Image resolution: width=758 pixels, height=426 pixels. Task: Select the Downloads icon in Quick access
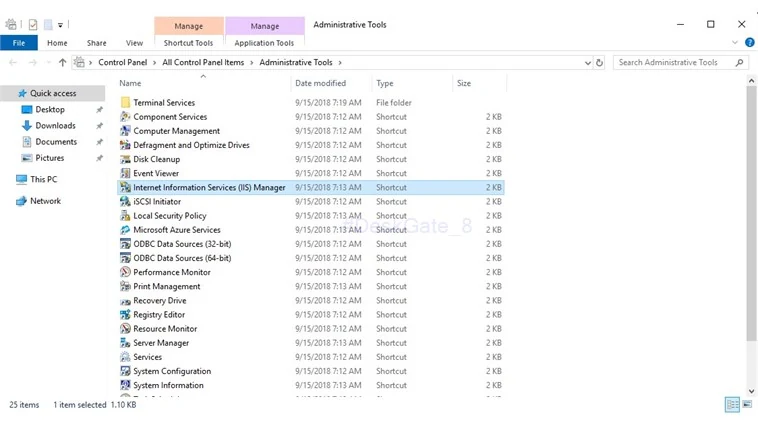(27, 126)
